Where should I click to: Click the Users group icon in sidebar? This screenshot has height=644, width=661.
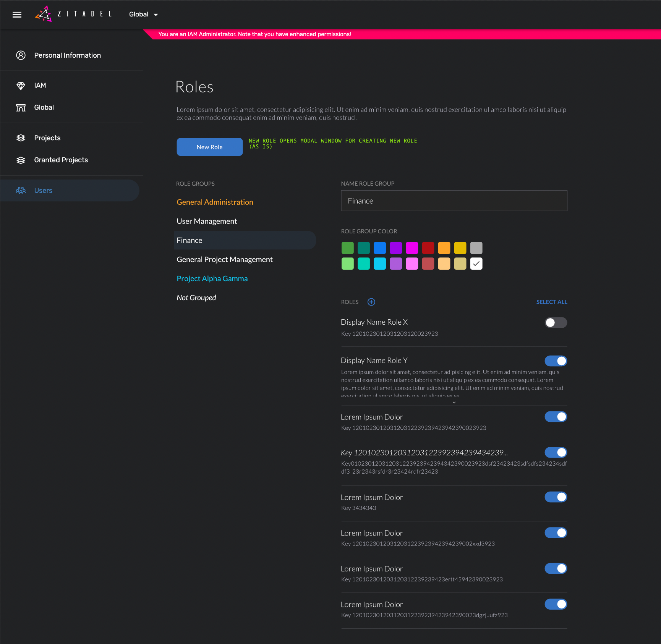[21, 190]
